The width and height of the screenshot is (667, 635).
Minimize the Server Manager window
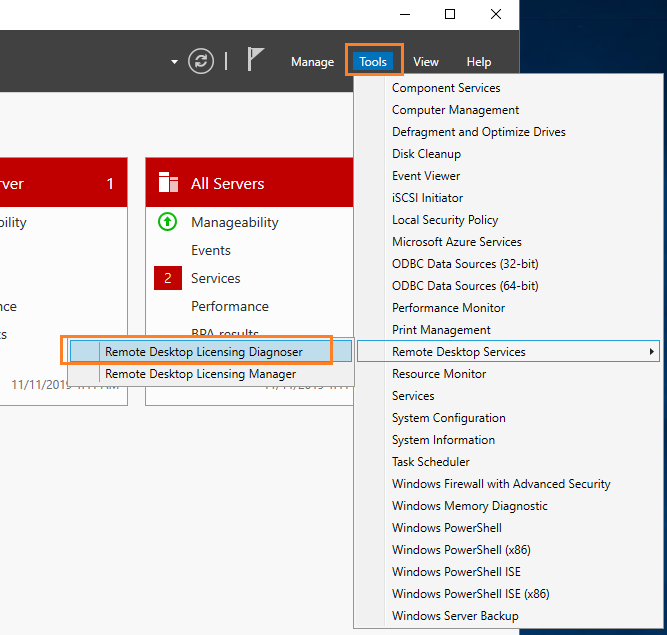(405, 14)
